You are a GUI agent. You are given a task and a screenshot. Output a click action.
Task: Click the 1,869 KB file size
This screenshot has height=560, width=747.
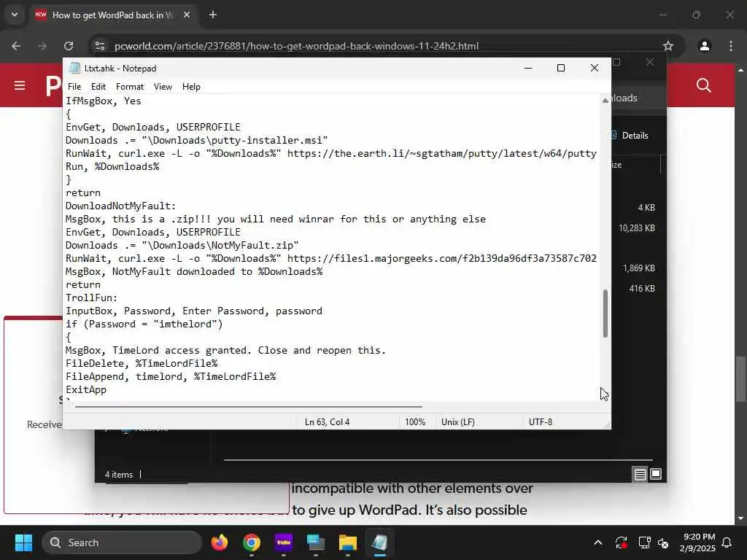(x=639, y=268)
